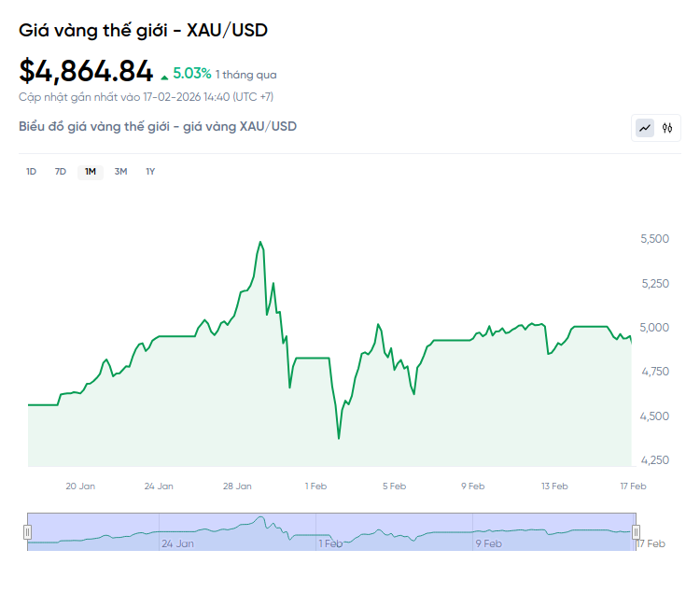This screenshot has height=592, width=700.
Task: Click the 28 Jan date axis label
Action: pos(238,486)
